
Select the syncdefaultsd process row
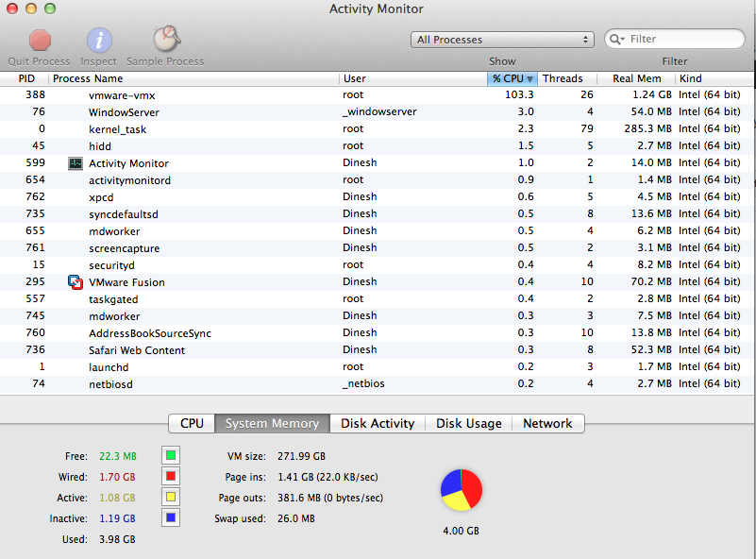coord(376,213)
